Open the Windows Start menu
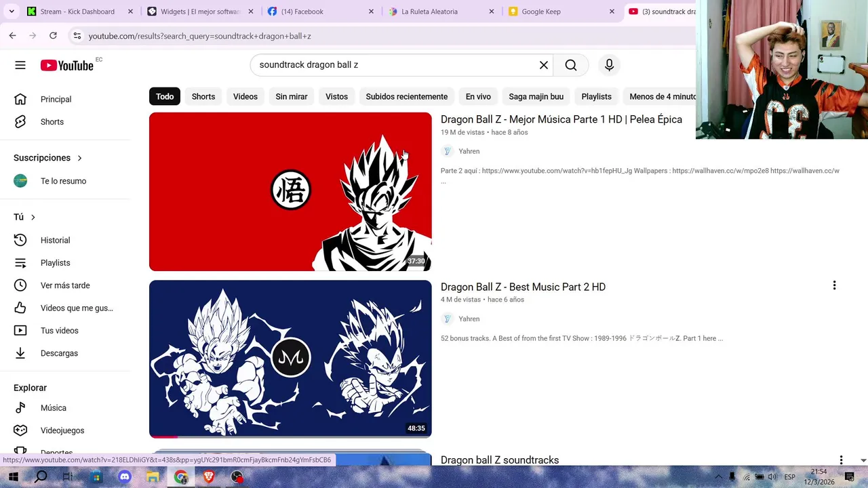This screenshot has height=488, width=868. coord(14,477)
